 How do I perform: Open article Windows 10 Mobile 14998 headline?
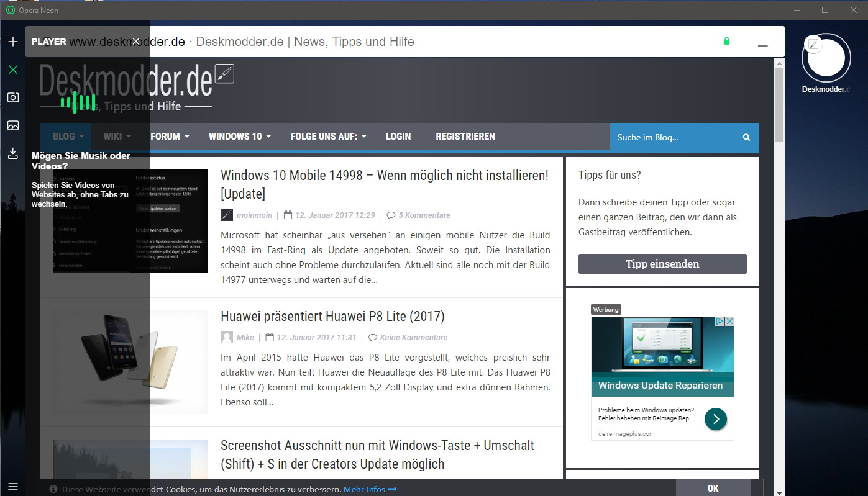385,184
